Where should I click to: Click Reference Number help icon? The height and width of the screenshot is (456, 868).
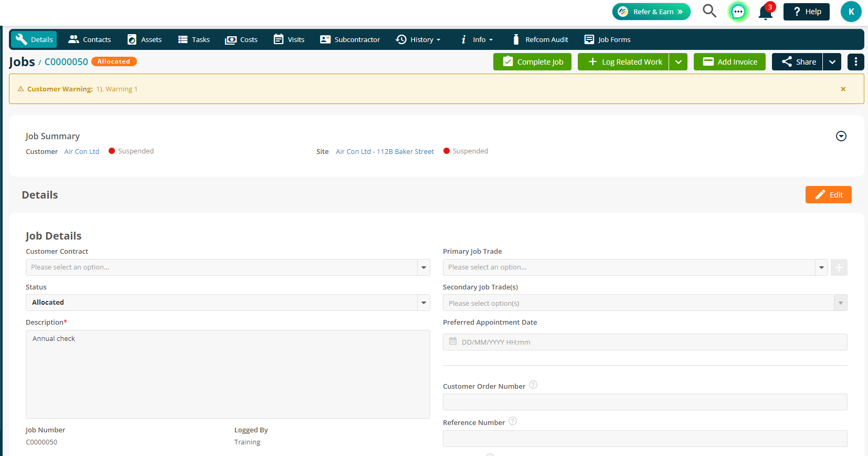[x=513, y=421]
